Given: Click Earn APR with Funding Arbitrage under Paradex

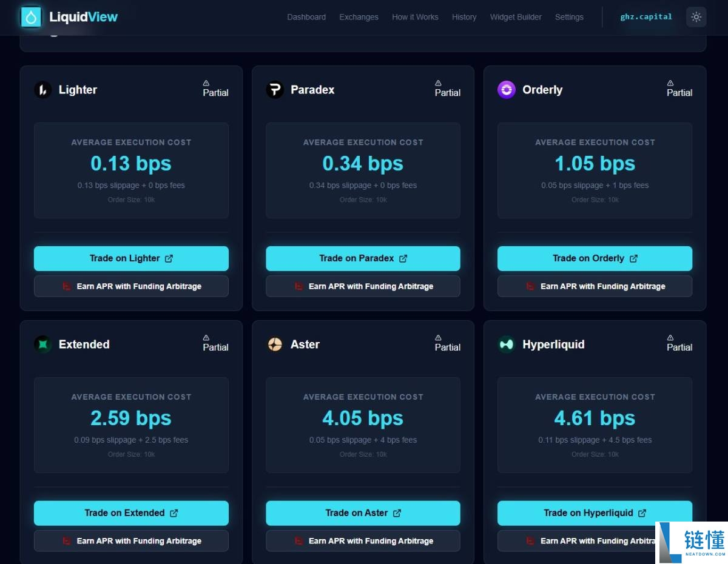Looking at the screenshot, I should pyautogui.click(x=363, y=286).
